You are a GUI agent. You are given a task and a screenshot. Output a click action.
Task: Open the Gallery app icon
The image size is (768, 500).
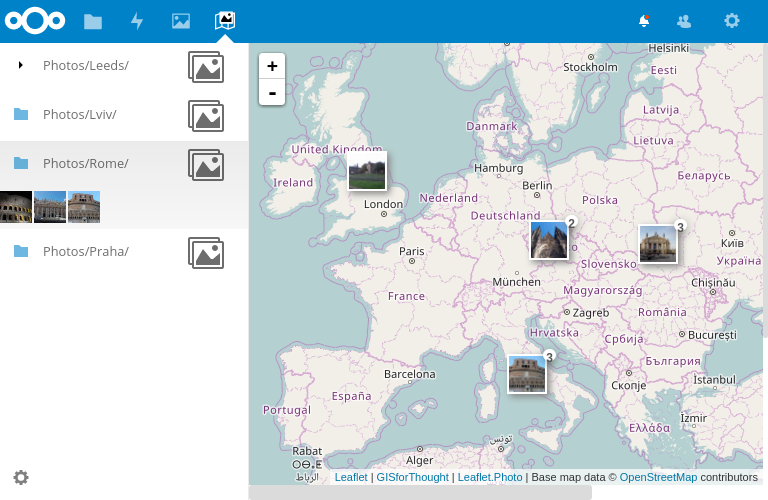coord(181,21)
